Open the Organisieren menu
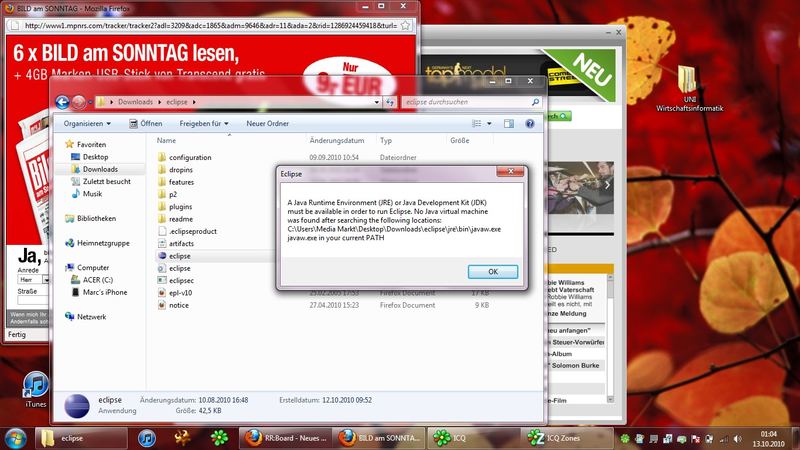Screen dimensions: 800x450 click(87, 123)
